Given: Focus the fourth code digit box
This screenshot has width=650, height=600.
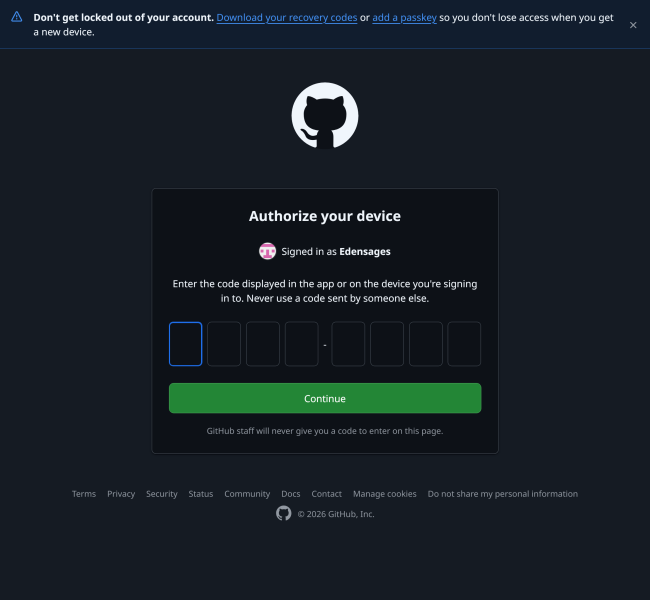Looking at the screenshot, I should (301, 344).
